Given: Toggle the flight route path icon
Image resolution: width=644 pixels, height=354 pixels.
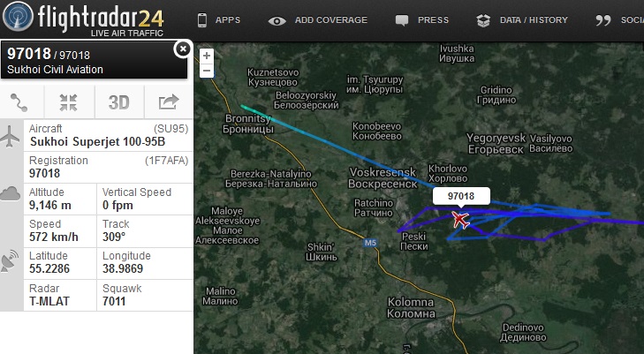Looking at the screenshot, I should pyautogui.click(x=19, y=102).
